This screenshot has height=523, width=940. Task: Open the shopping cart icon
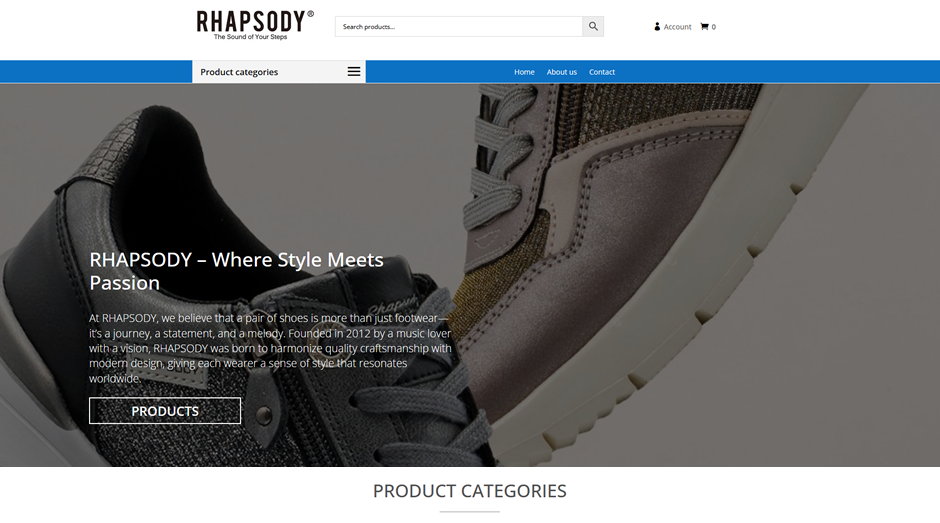pyautogui.click(x=704, y=26)
